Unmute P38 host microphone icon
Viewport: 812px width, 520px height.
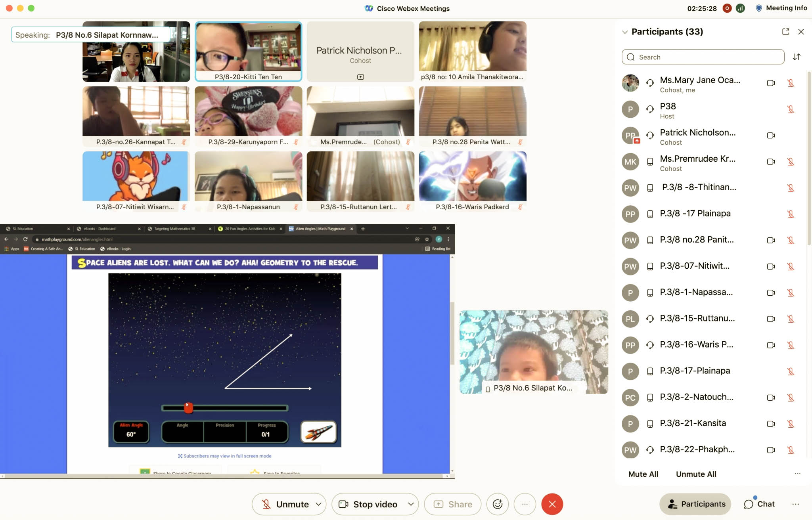click(x=791, y=109)
